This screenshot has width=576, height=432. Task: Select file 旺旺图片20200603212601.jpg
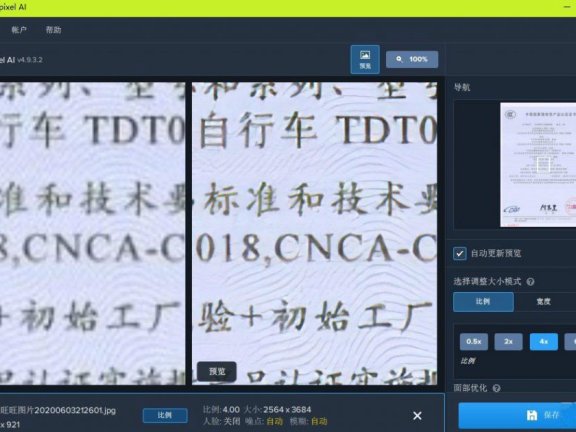58,410
